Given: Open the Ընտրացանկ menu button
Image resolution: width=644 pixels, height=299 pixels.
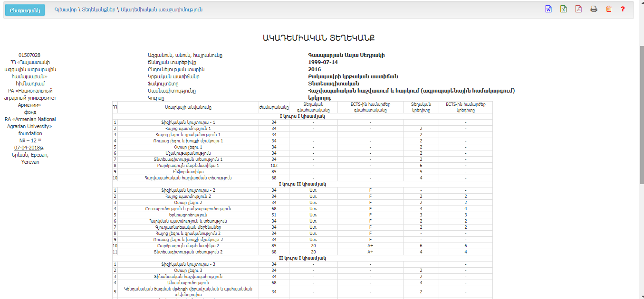Looking at the screenshot, I should [25, 10].
